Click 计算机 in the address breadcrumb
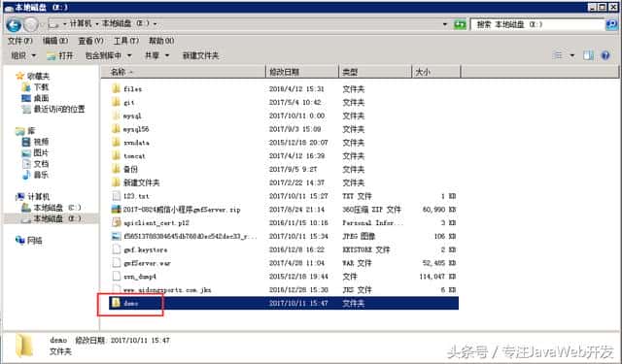622x364 pixels. click(81, 23)
